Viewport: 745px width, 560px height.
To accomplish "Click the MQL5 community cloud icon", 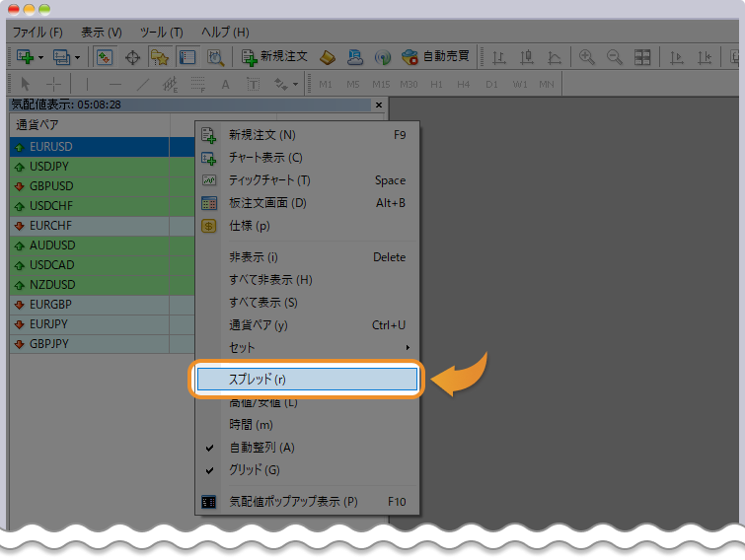I will (x=355, y=57).
